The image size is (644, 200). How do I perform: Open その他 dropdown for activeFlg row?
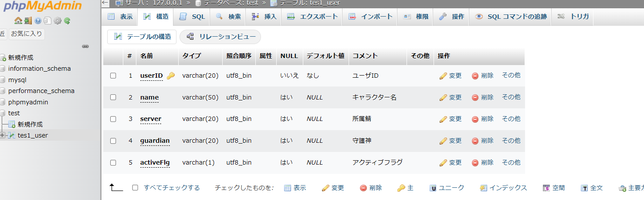511,162
